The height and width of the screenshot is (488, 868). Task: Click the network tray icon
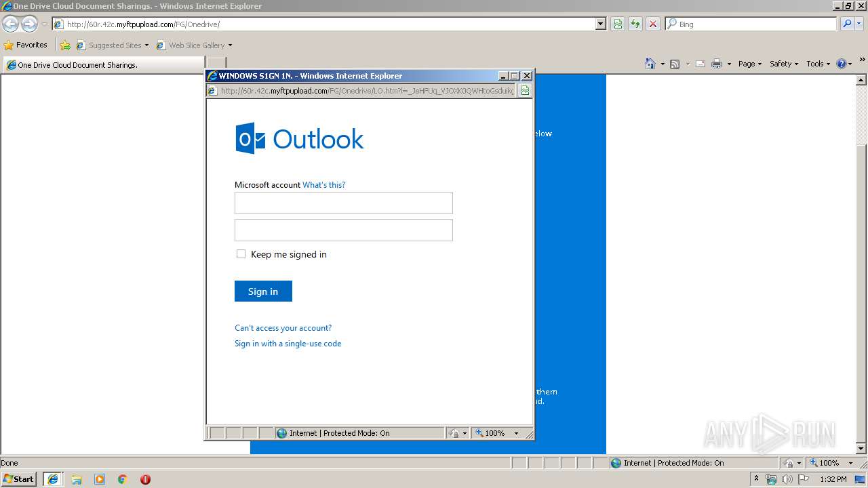(x=771, y=479)
